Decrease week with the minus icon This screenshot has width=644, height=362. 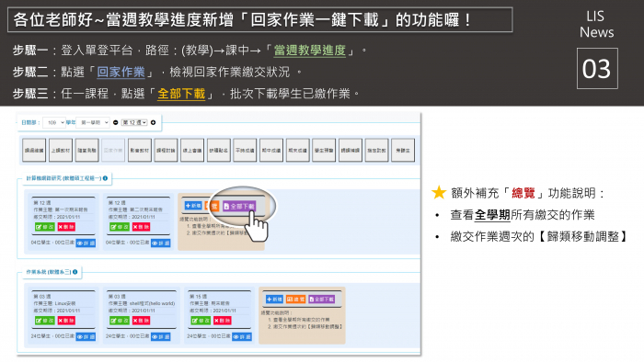(x=115, y=122)
